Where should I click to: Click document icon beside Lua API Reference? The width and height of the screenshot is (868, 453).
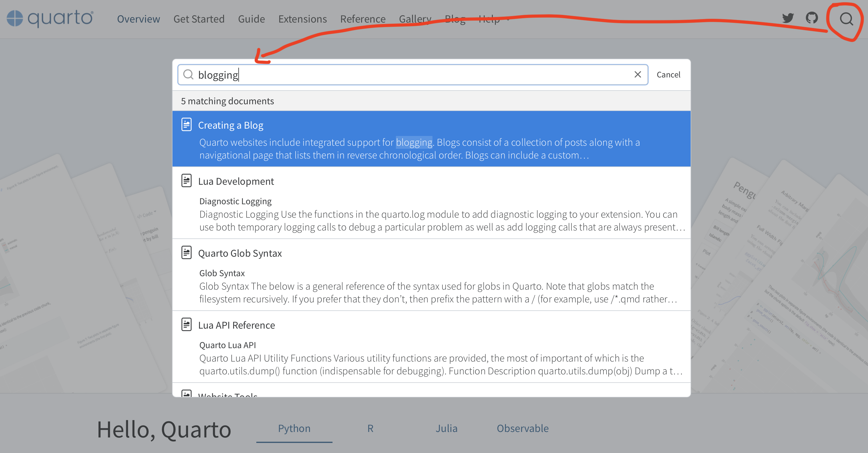[186, 324]
